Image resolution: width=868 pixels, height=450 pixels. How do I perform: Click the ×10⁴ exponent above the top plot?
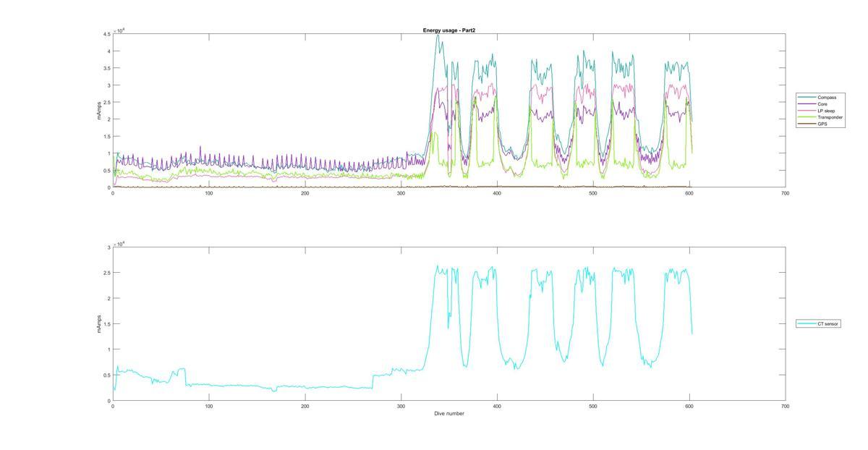[x=119, y=30]
